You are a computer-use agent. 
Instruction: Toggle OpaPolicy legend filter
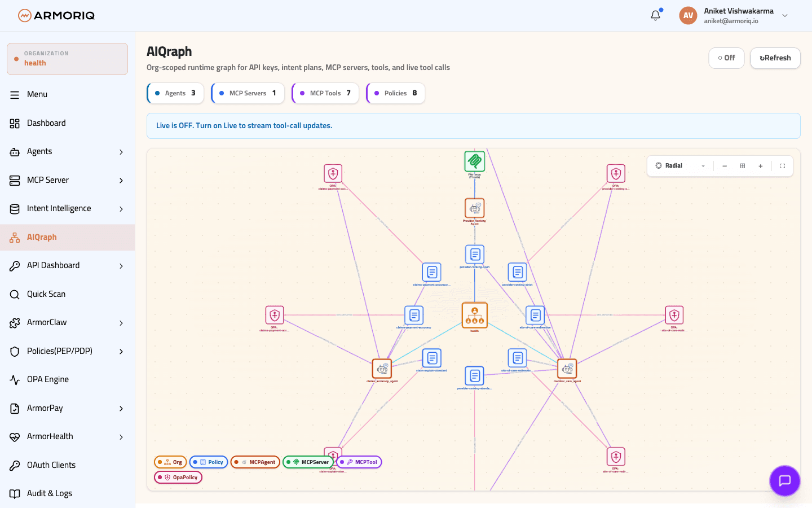(x=178, y=478)
